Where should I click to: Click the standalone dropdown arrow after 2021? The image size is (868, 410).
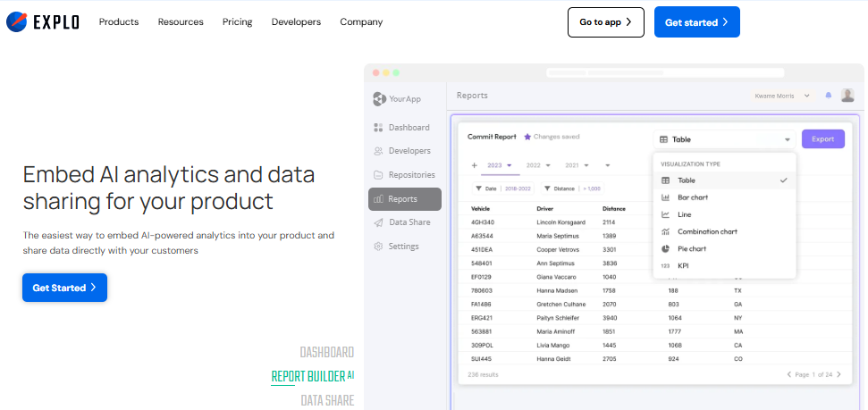(x=608, y=165)
